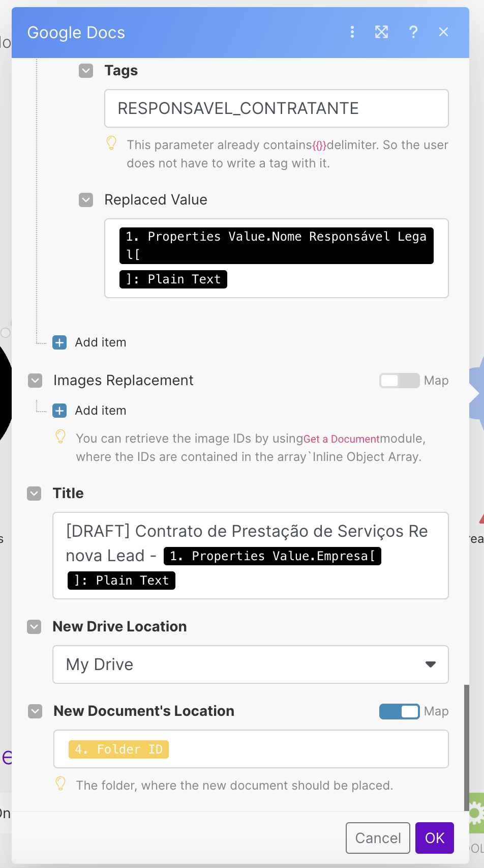484x868 pixels.
Task: Click the Properties Value.Empresa pill in Title
Action: point(272,556)
